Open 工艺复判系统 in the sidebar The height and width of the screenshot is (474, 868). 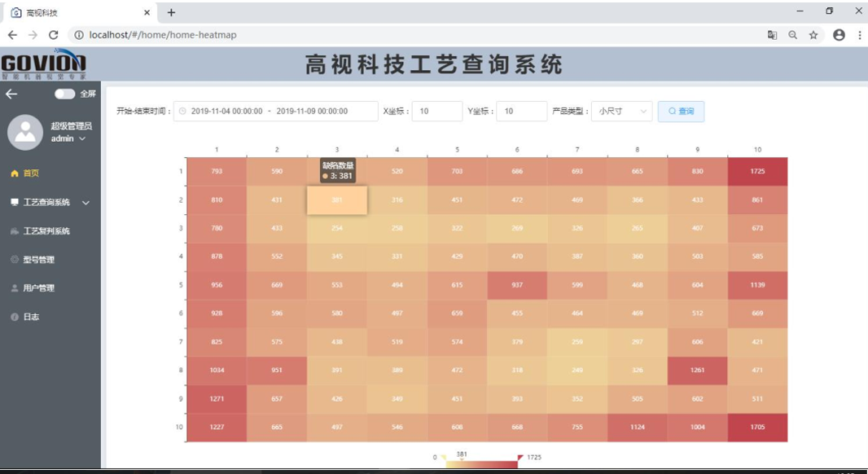[x=46, y=231]
